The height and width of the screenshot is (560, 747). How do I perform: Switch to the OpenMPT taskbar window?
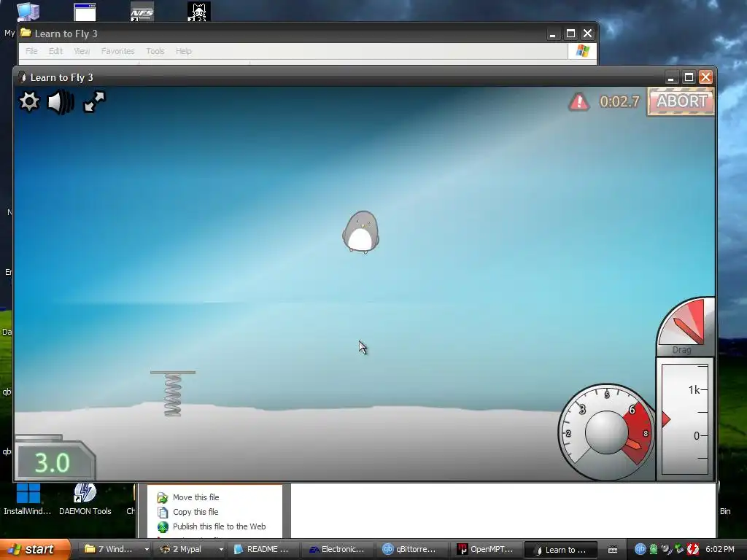tap(485, 549)
